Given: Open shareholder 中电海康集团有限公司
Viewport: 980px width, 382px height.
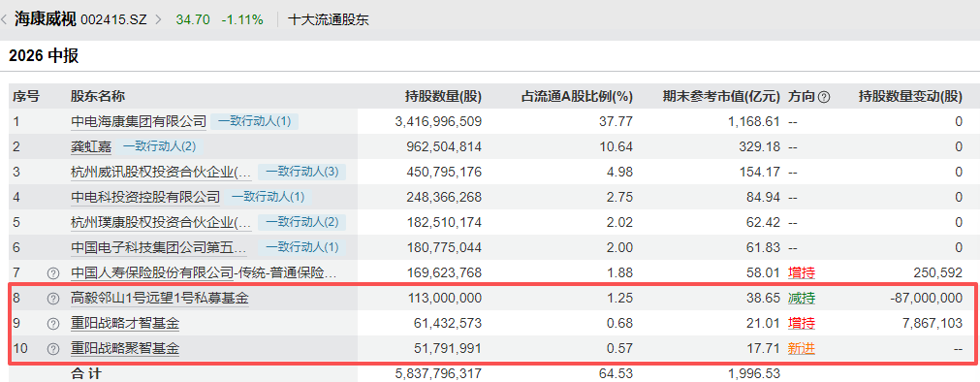Looking at the screenshot, I should pos(138,121).
